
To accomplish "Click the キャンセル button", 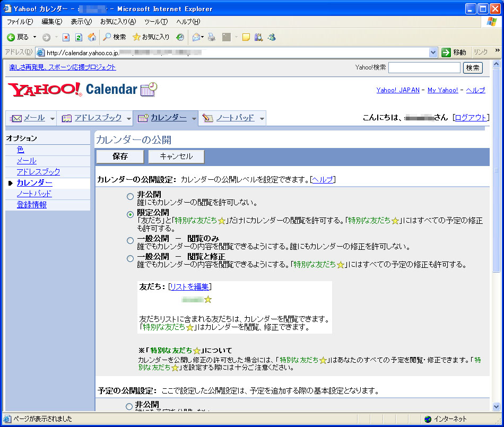I will tap(176, 156).
